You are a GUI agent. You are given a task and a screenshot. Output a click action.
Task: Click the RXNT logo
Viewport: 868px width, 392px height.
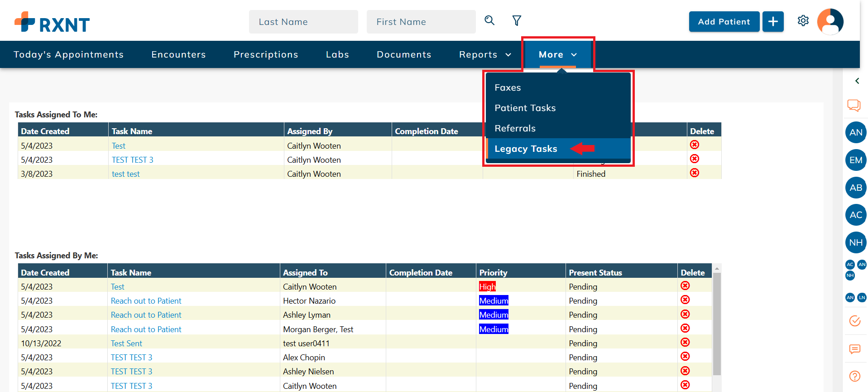click(x=52, y=22)
